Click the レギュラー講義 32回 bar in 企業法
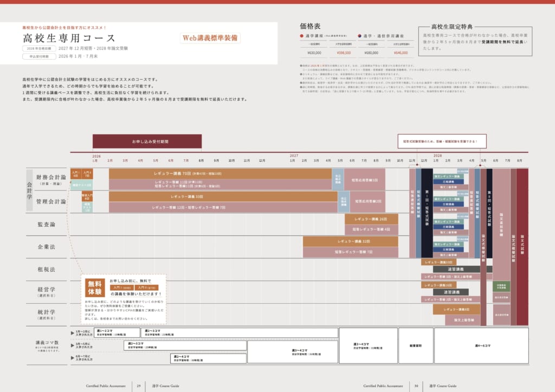The height and width of the screenshot is (392, 555). pyautogui.click(x=351, y=241)
